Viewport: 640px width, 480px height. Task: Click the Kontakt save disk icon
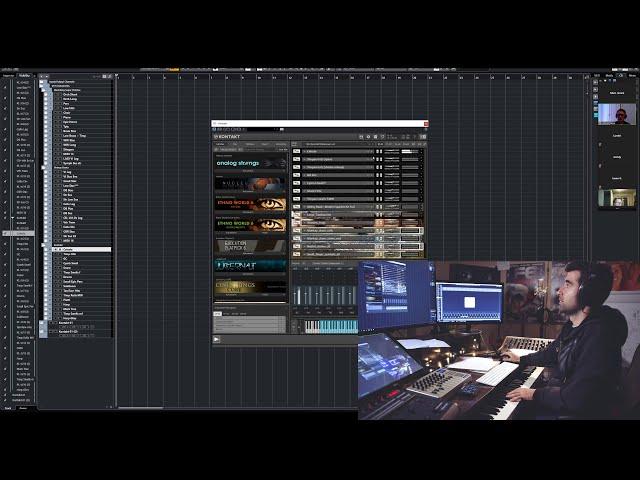375,137
